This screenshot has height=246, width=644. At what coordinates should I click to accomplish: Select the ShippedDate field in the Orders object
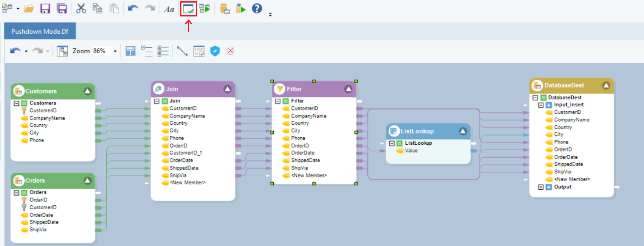click(44, 222)
